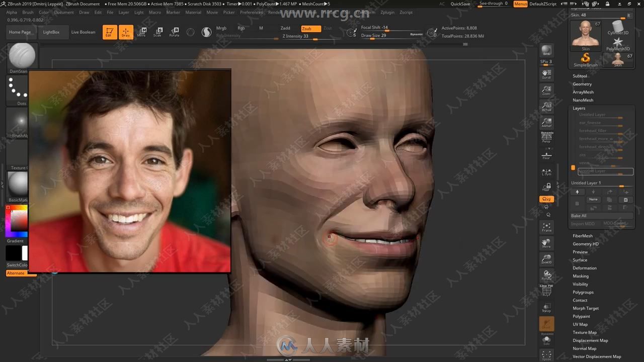Toggle Persp dynamic perspective
Image resolution: width=644 pixels, height=362 pixels.
(x=546, y=137)
